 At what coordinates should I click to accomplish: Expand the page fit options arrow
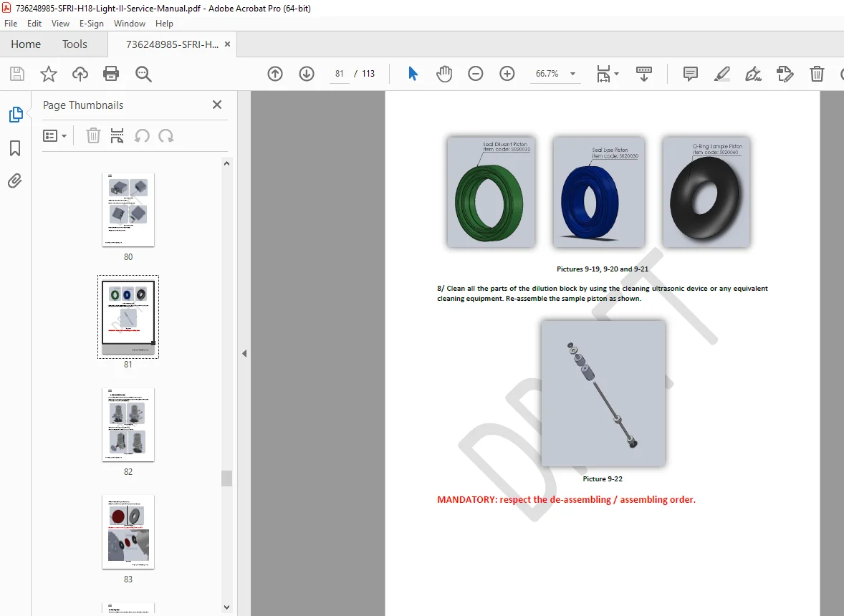(616, 74)
